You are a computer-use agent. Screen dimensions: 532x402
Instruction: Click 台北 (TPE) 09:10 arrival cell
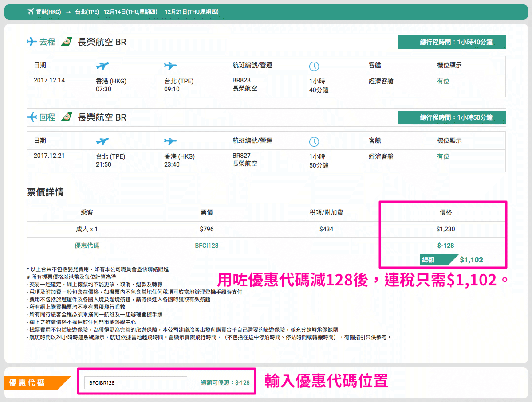[179, 85]
